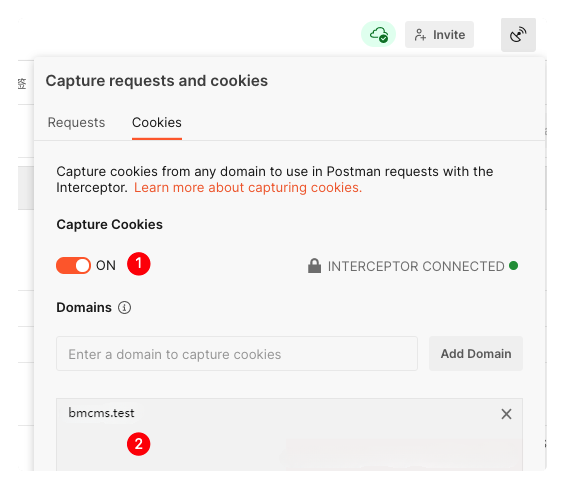Image resolution: width=565 pixels, height=489 pixels.
Task: Select the Cookies tab
Action: coord(157,123)
